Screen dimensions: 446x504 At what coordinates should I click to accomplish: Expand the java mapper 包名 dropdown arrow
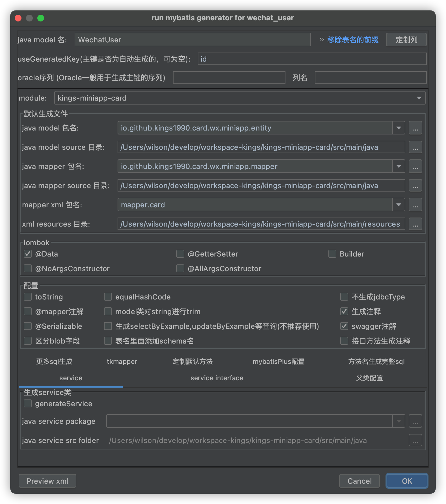click(x=399, y=166)
